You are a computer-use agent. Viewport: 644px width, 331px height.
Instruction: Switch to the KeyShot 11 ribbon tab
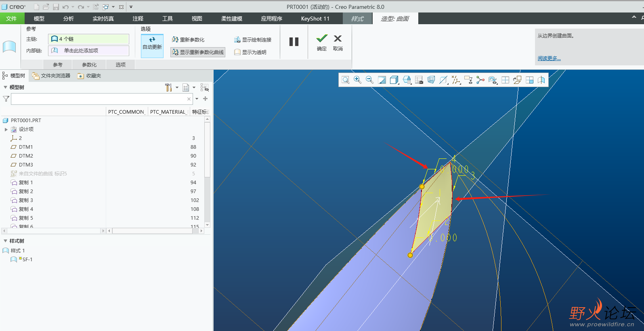[315, 19]
